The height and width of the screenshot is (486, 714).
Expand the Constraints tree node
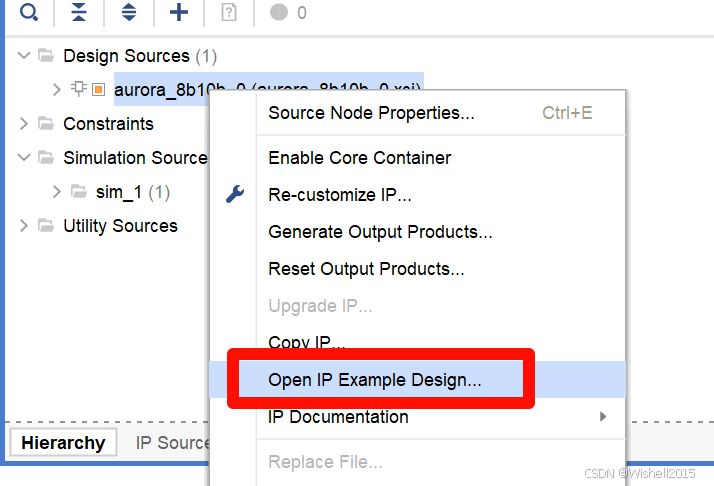pyautogui.click(x=24, y=123)
